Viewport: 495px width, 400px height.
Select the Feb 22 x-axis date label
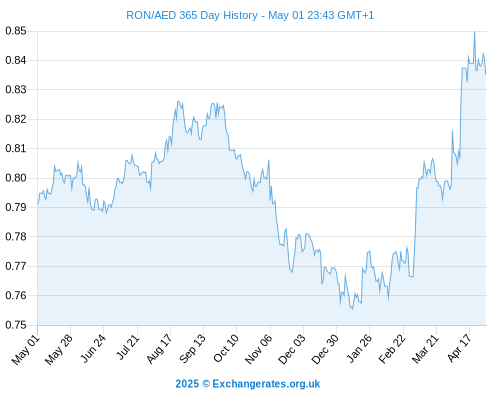click(392, 349)
